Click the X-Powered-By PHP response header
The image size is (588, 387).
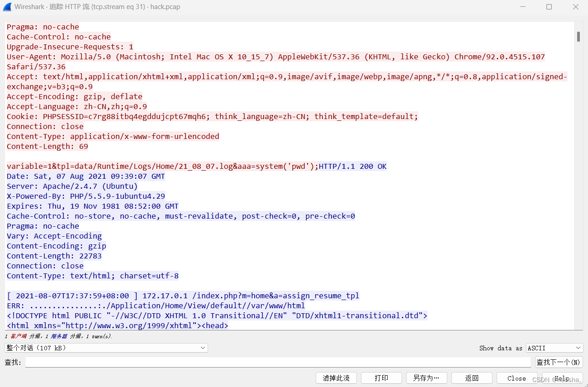pos(85,196)
